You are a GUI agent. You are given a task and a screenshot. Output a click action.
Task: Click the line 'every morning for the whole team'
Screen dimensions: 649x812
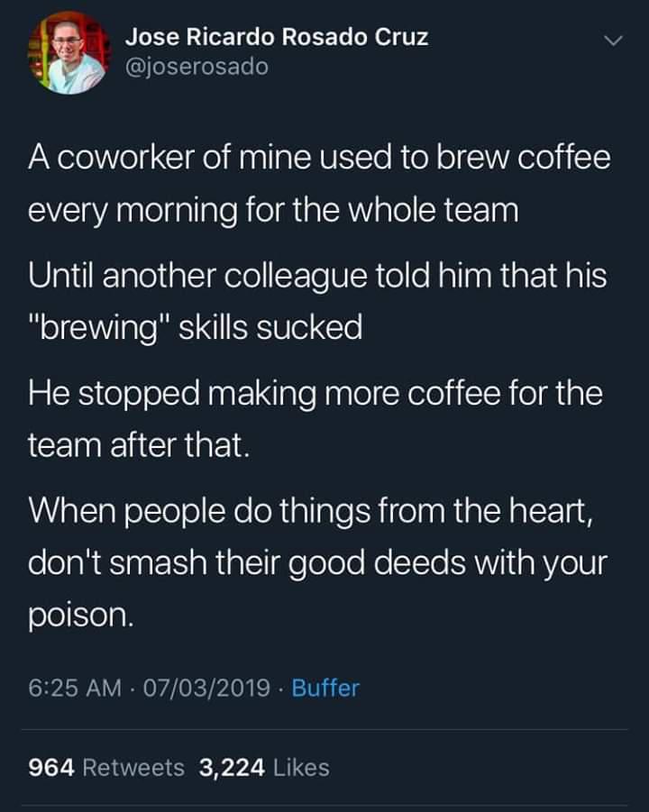click(273, 211)
